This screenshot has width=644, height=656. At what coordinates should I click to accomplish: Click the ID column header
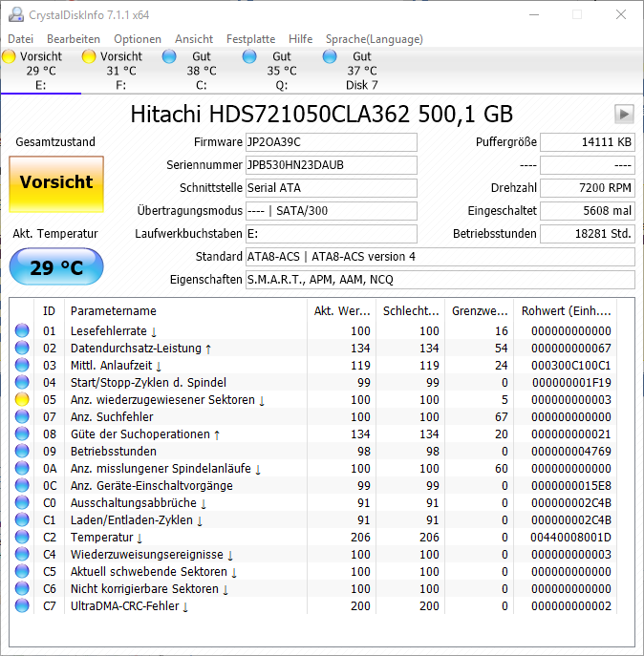point(49,311)
